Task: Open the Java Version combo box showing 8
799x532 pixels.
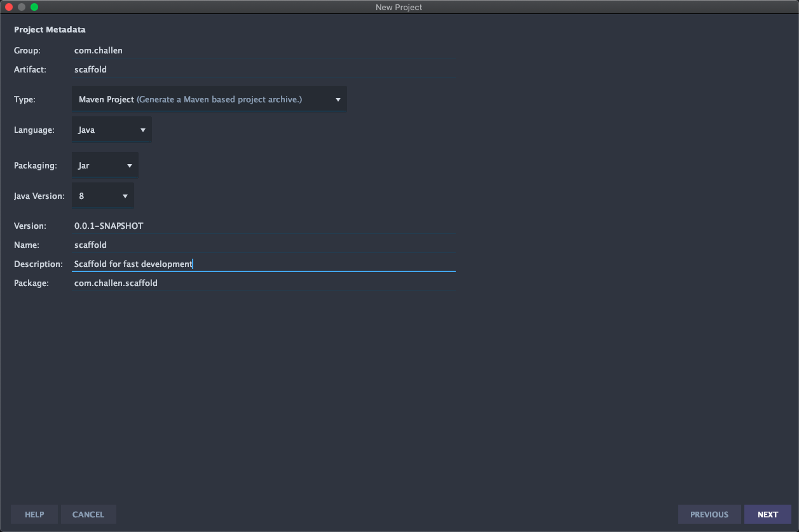Action: click(99, 196)
